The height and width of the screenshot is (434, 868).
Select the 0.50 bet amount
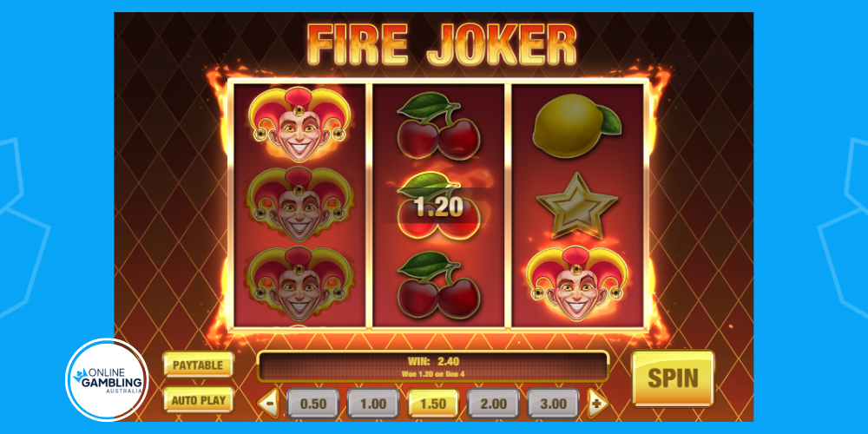[x=313, y=404]
